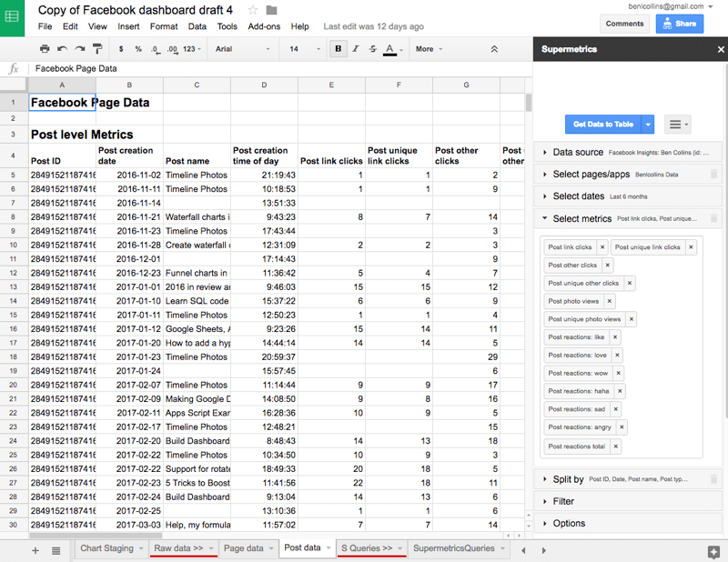The width and height of the screenshot is (728, 562).
Task: Toggle strikethrough formatting
Action: 373,49
